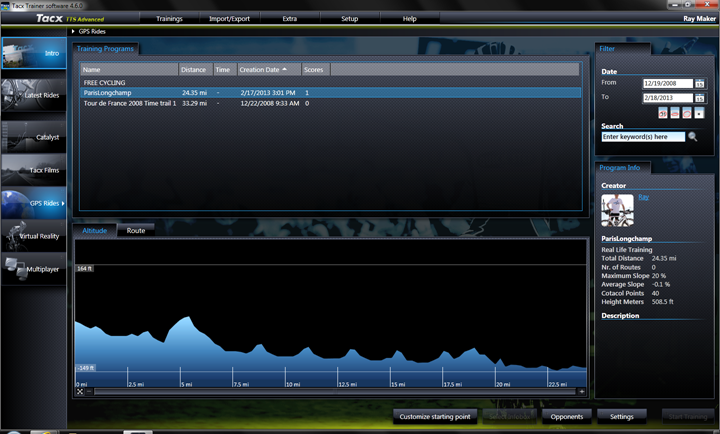The height and width of the screenshot is (434, 720).
Task: Select the Training Programs tab
Action: [105, 49]
